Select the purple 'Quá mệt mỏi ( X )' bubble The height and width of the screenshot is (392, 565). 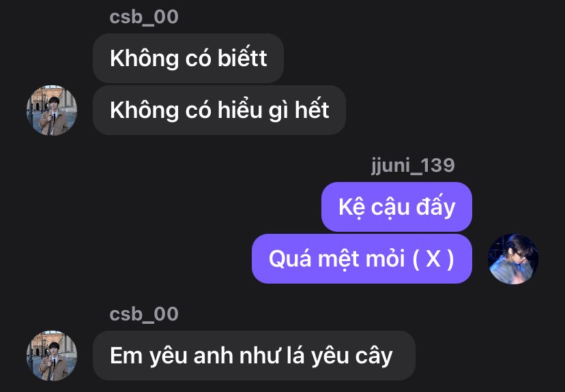(362, 259)
